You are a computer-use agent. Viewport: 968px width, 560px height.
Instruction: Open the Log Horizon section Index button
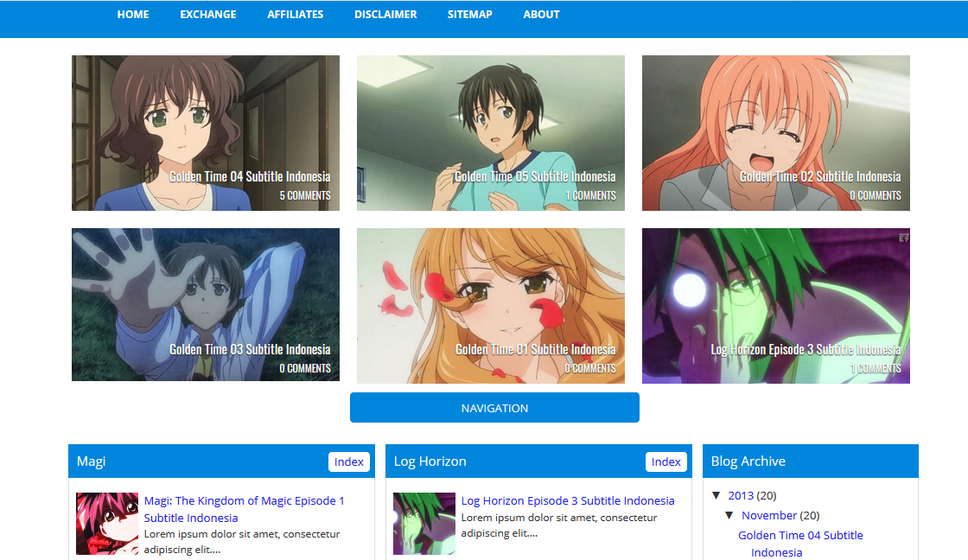[666, 461]
